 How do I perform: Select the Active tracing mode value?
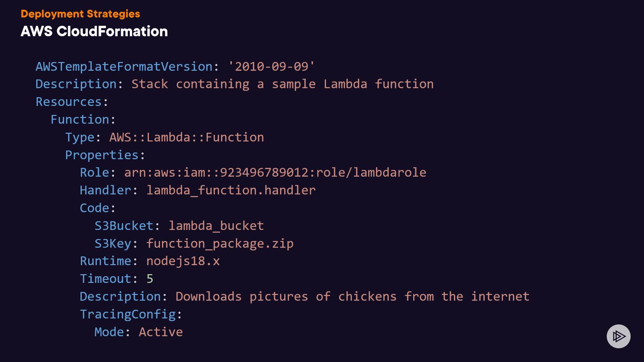161,332
